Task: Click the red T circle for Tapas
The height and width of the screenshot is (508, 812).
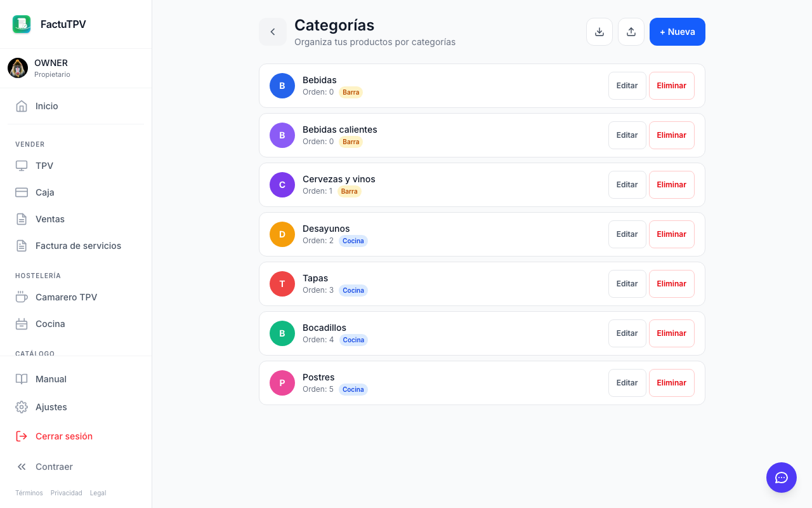Action: [x=282, y=284]
